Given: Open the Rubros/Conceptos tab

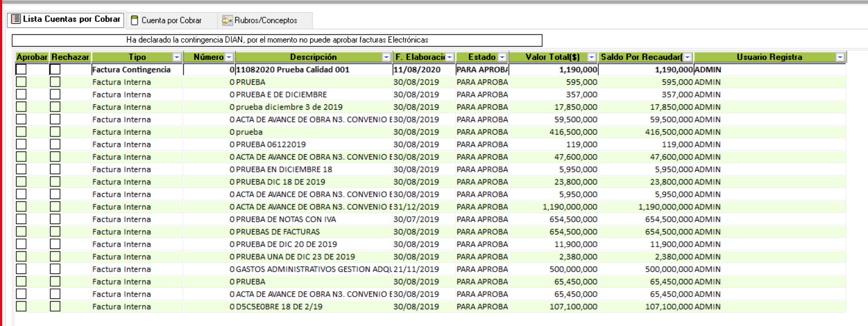Looking at the screenshot, I should tap(265, 21).
